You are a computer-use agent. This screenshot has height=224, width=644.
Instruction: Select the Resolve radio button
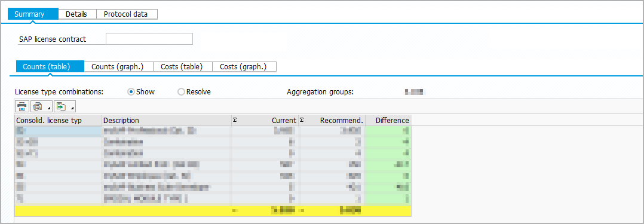coord(181,92)
